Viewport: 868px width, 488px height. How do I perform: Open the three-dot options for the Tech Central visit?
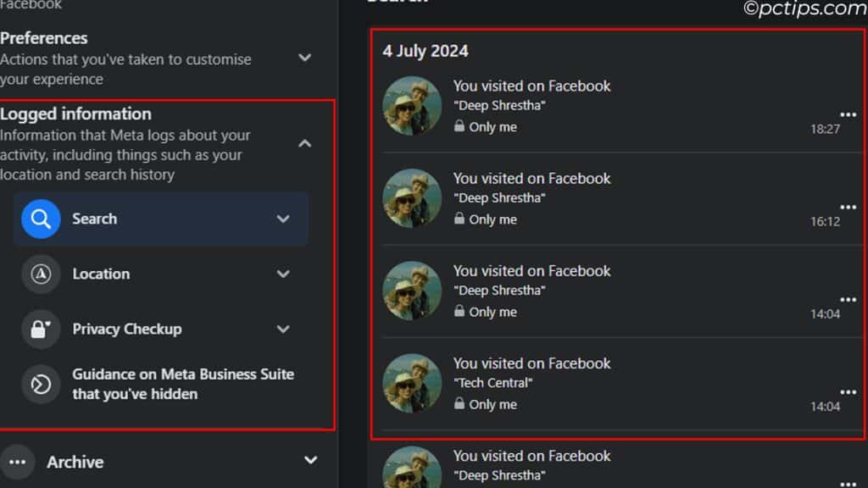[x=847, y=391]
